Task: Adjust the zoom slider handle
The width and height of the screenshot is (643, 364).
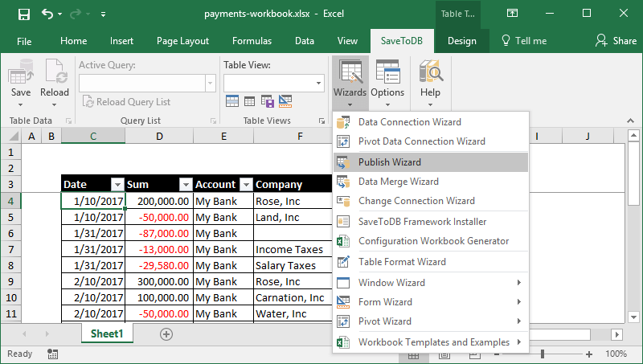Action: tap(543, 354)
